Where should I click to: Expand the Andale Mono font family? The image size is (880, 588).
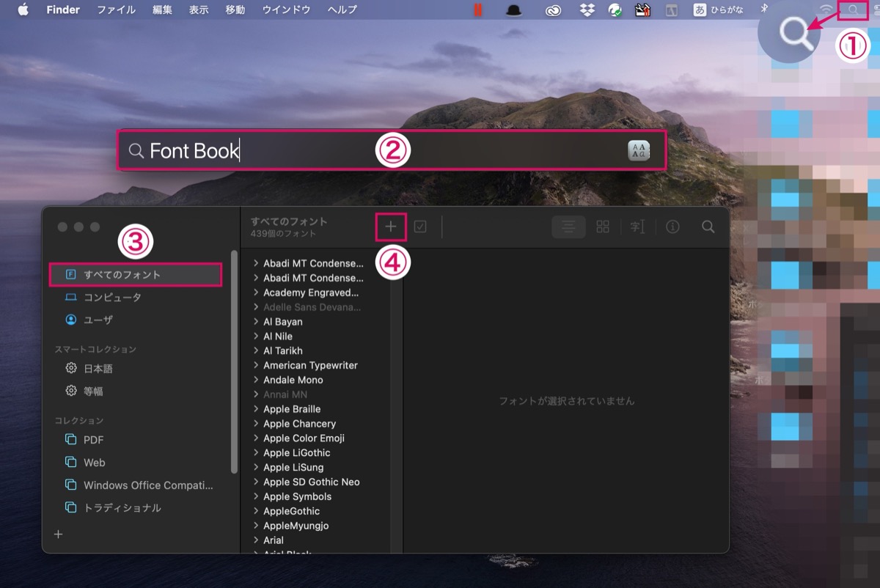coord(255,380)
